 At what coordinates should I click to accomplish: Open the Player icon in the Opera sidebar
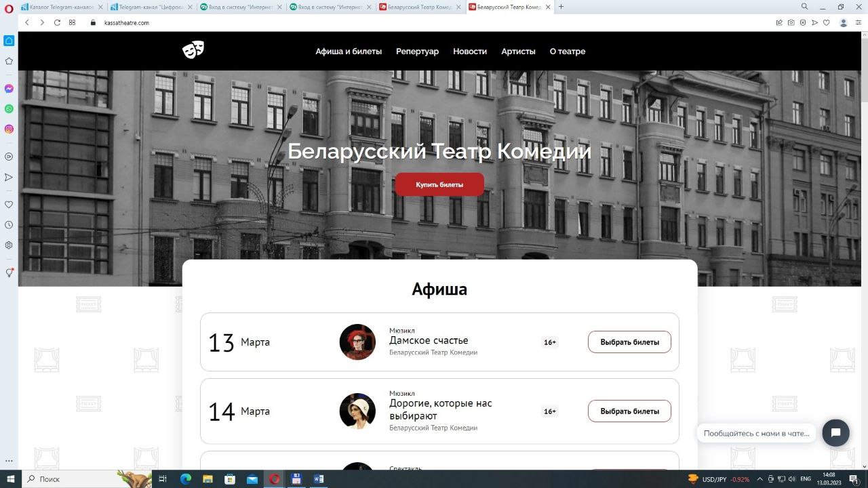9,157
